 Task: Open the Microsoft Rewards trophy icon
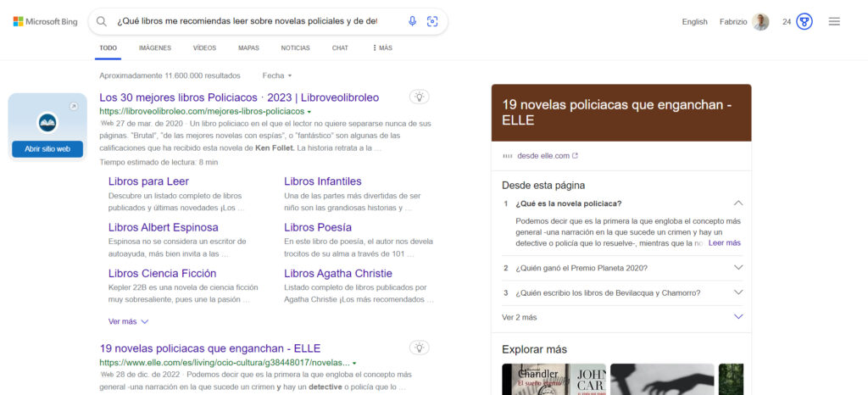coord(804,22)
